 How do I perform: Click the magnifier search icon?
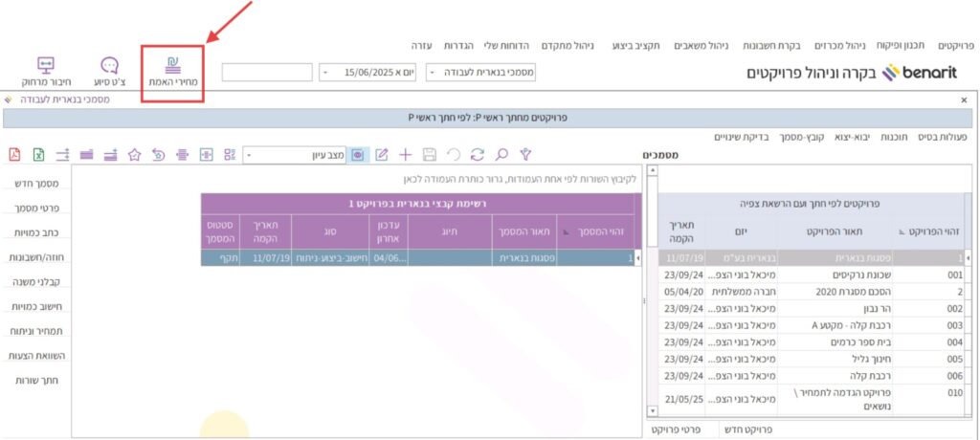(x=501, y=154)
